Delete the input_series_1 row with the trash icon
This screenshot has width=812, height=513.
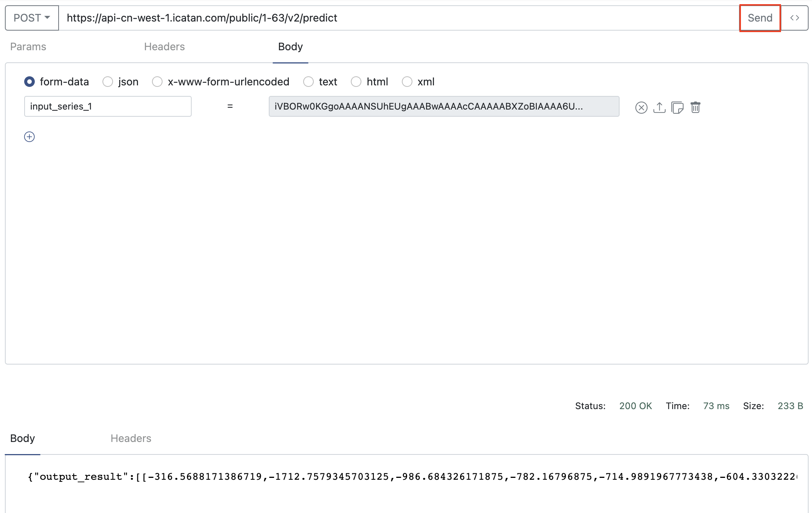click(x=695, y=108)
